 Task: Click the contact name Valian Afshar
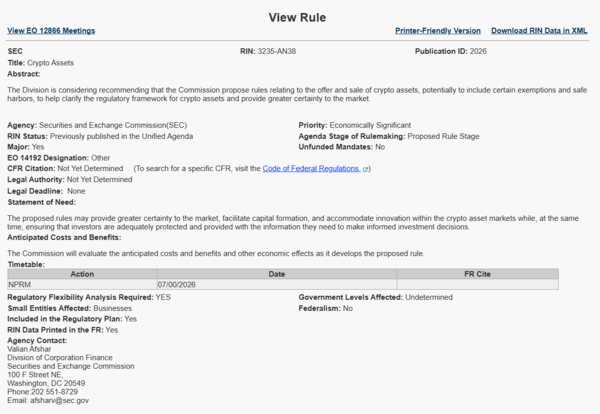coord(29,349)
